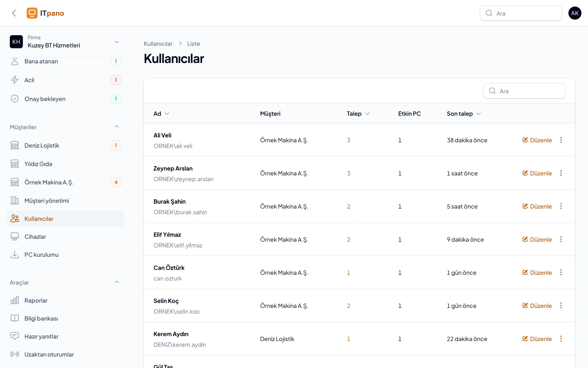Click the Kullanıcılar breadcrumb link
The width and height of the screenshot is (588, 368).
[158, 44]
